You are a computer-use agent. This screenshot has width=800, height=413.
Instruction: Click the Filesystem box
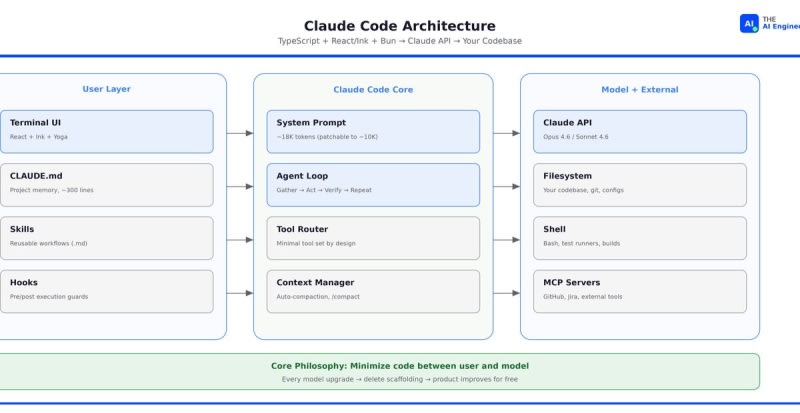click(x=640, y=185)
